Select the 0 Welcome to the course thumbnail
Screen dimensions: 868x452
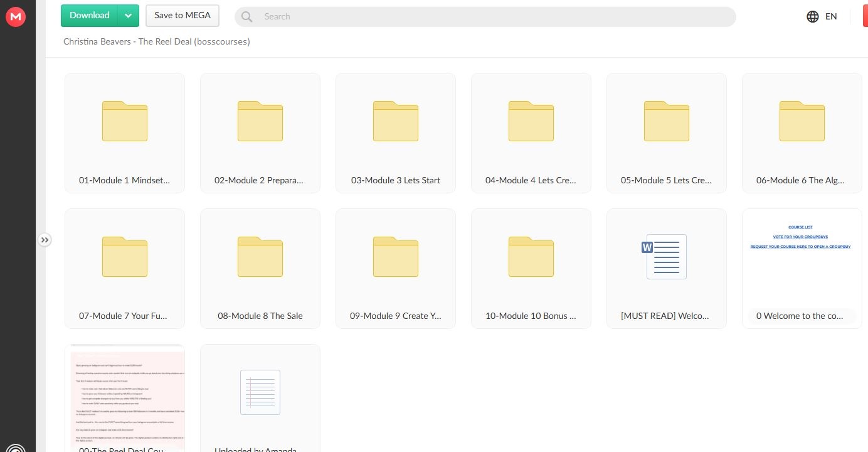[x=802, y=268]
